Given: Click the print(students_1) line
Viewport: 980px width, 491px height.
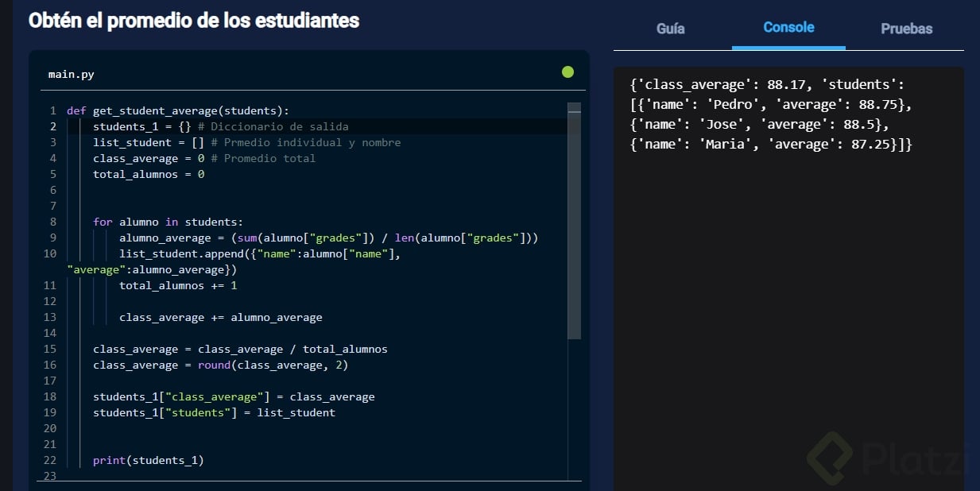Looking at the screenshot, I should point(148,460).
